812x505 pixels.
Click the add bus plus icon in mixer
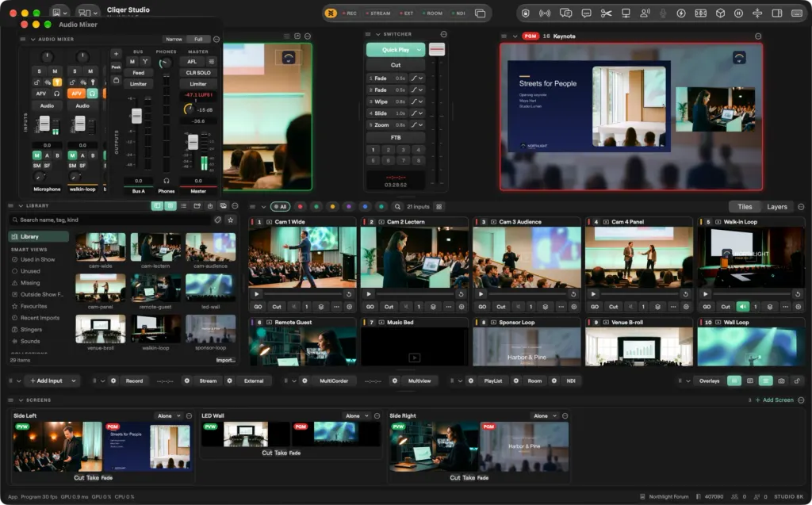point(116,54)
